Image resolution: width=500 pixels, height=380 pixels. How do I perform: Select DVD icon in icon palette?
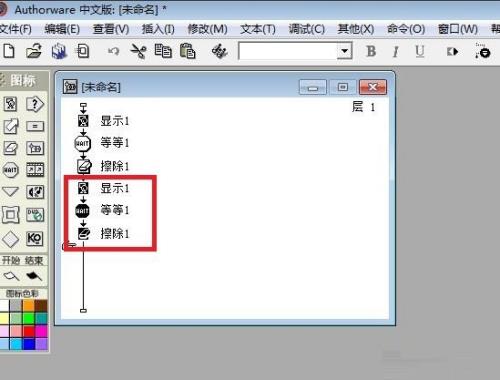(35, 215)
